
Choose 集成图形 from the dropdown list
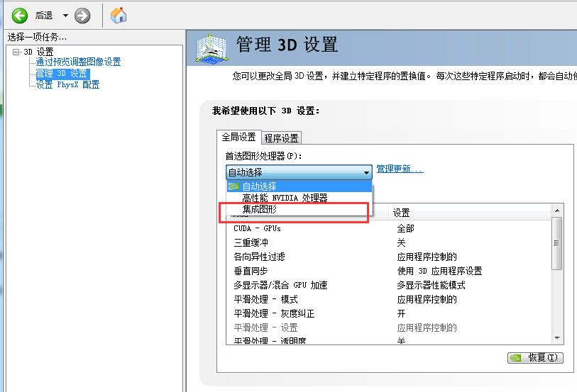(300, 209)
